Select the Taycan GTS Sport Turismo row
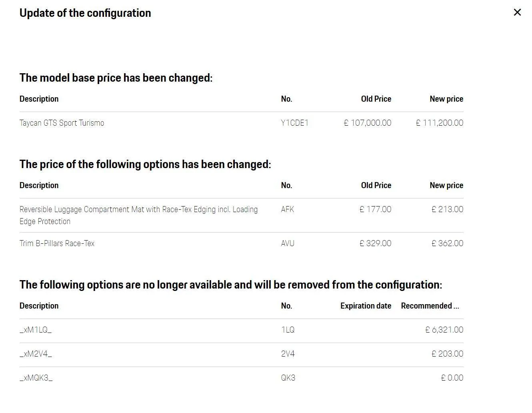532x413 pixels. (242, 123)
